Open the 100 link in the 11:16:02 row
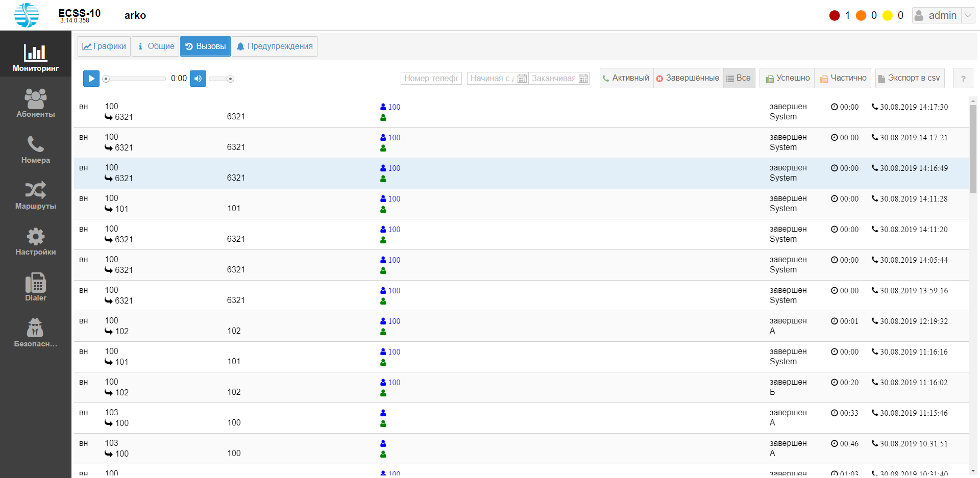 point(394,383)
